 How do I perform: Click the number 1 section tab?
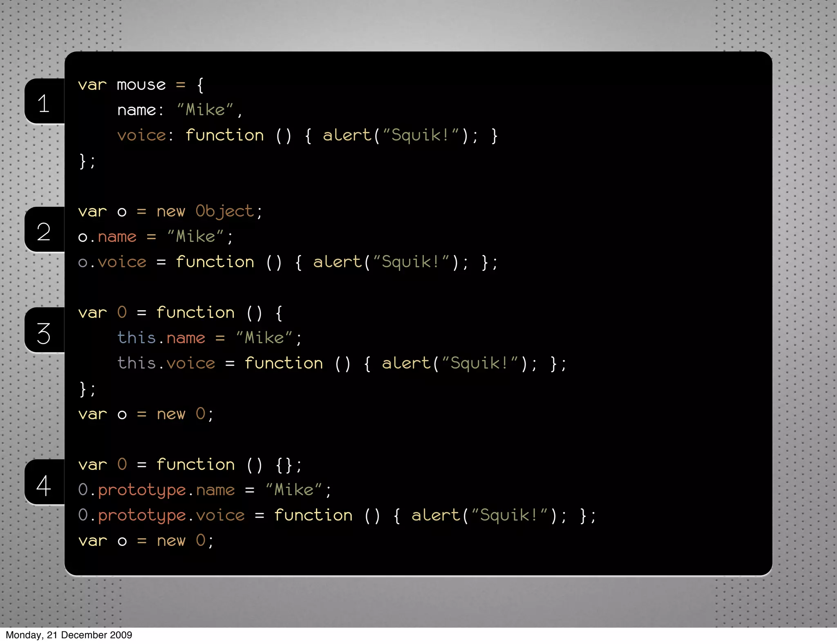[44, 102]
